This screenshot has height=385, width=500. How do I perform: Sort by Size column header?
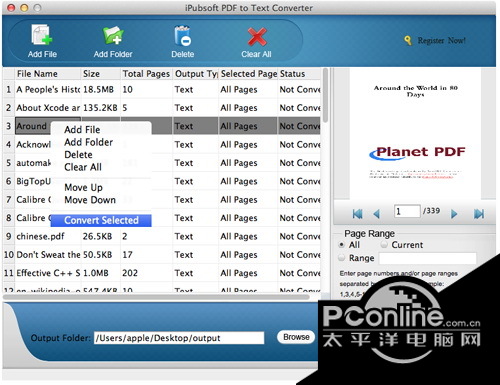tap(100, 74)
